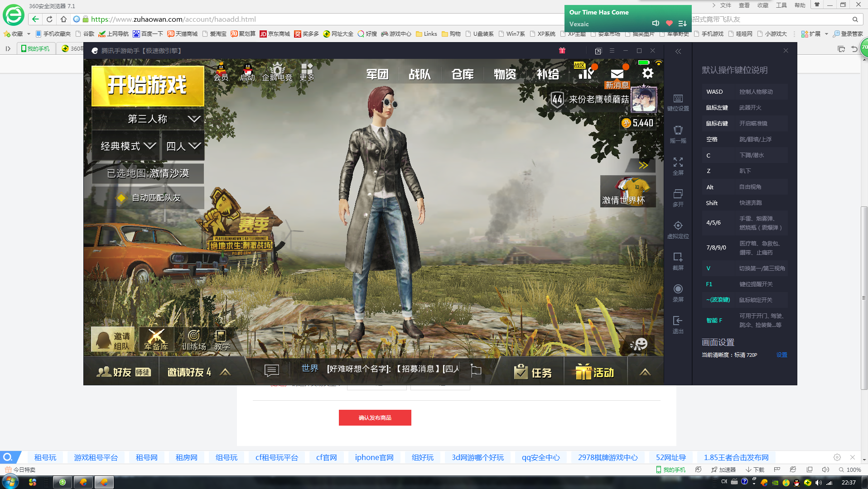
Task: Open the 任务 missions button
Action: [533, 372]
